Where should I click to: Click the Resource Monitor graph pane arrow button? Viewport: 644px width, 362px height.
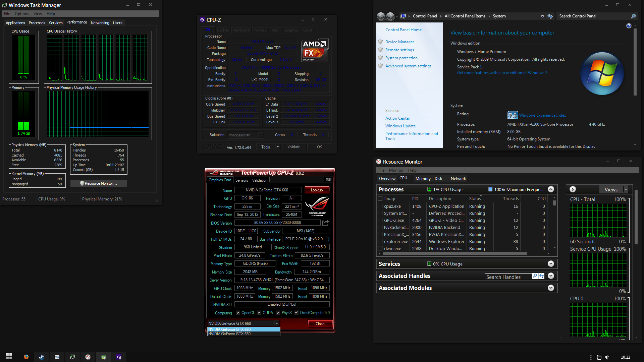pyautogui.click(x=573, y=189)
